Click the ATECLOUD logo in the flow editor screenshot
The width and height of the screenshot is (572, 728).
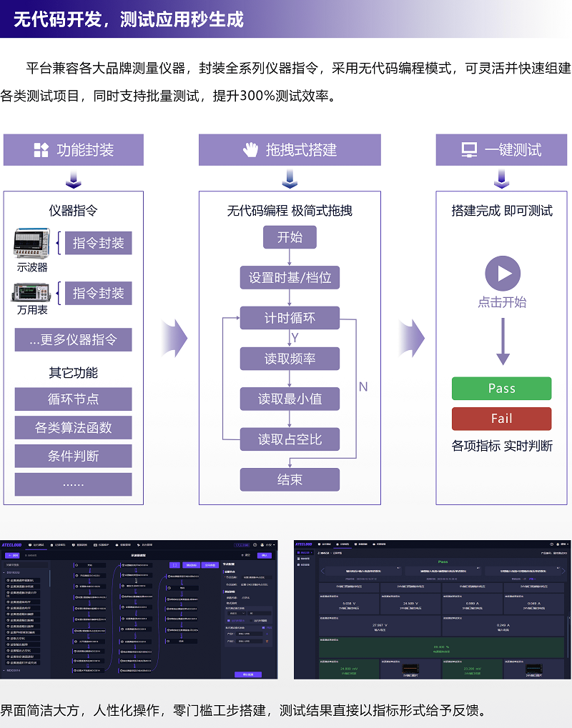click(13, 544)
